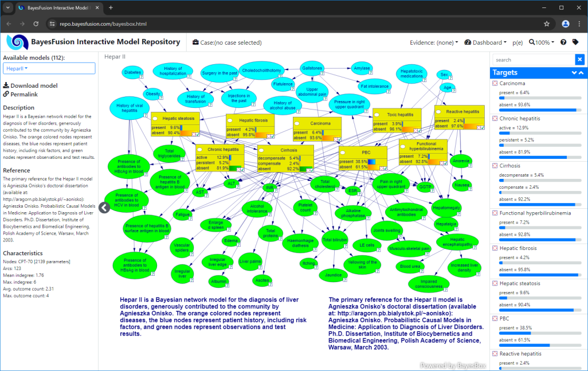Toggle the circle on Reactive hepatitis node
Image resolution: width=588 pixels, height=371 pixels.
(438, 112)
